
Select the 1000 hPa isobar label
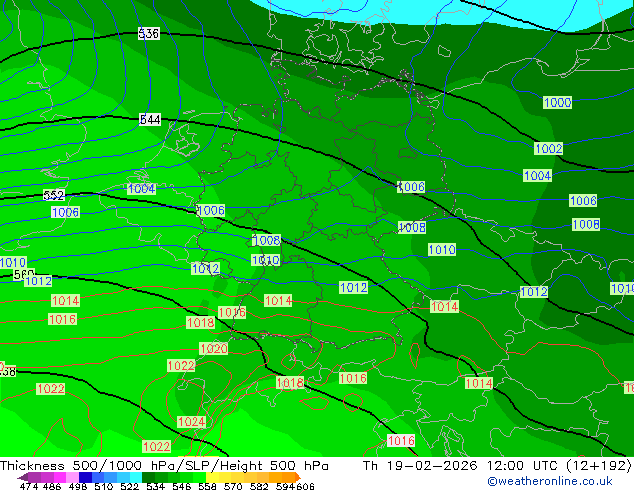click(x=557, y=102)
